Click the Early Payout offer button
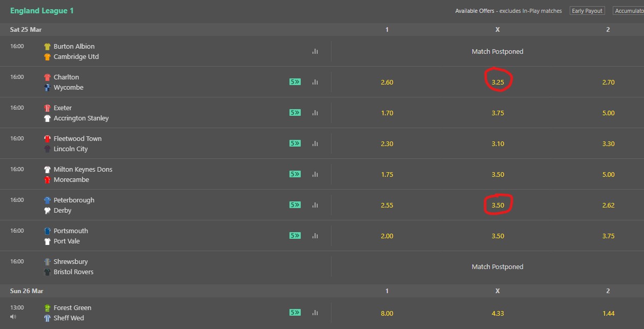 point(587,11)
